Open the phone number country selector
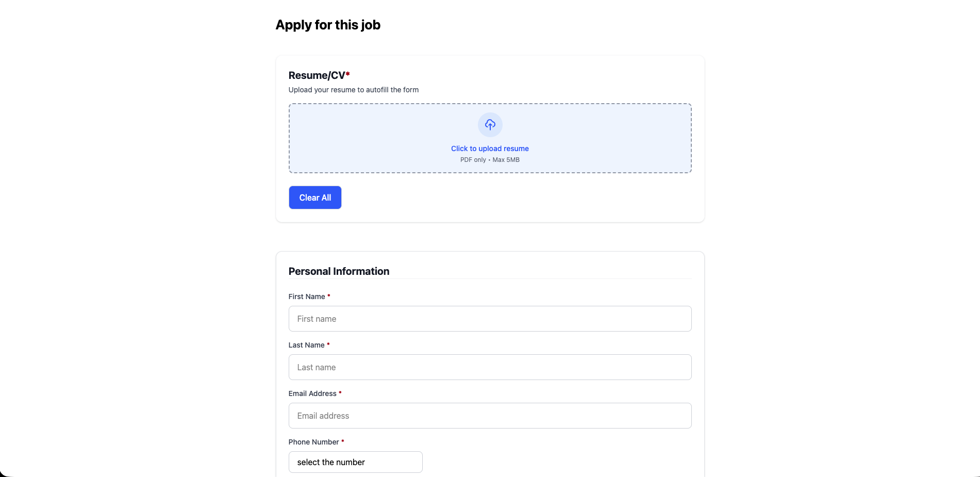This screenshot has width=980, height=477. coord(355,462)
